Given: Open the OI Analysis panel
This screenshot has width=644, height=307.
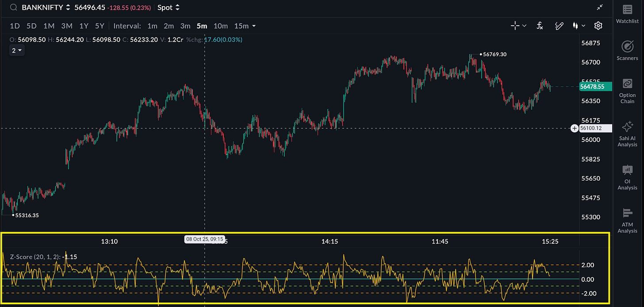Looking at the screenshot, I should click(627, 177).
